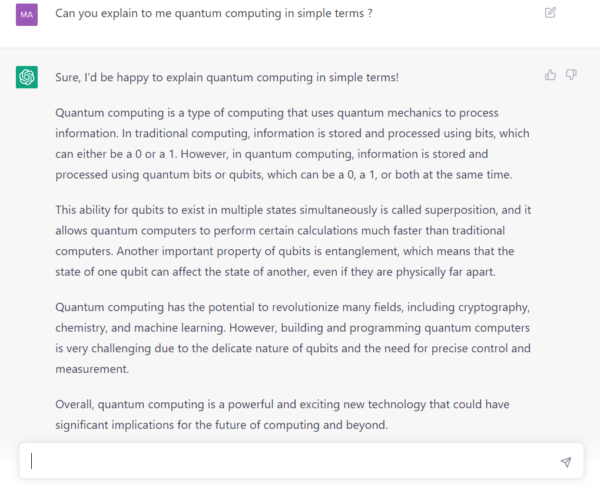The width and height of the screenshot is (600, 486).
Task: Click the edit message pencil icon
Action: point(550,13)
